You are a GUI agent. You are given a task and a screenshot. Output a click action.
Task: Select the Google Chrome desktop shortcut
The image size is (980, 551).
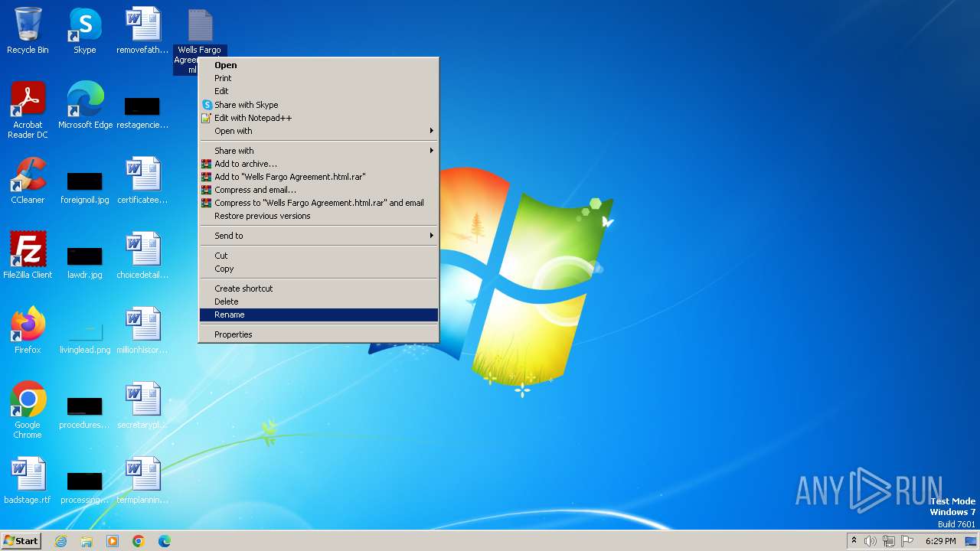click(28, 410)
